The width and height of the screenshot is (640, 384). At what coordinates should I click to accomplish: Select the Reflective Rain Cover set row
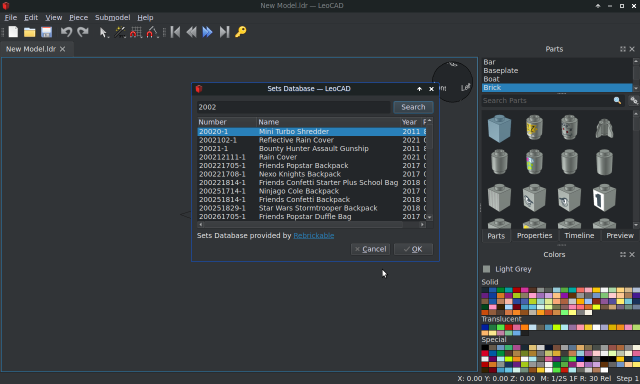pos(312,140)
